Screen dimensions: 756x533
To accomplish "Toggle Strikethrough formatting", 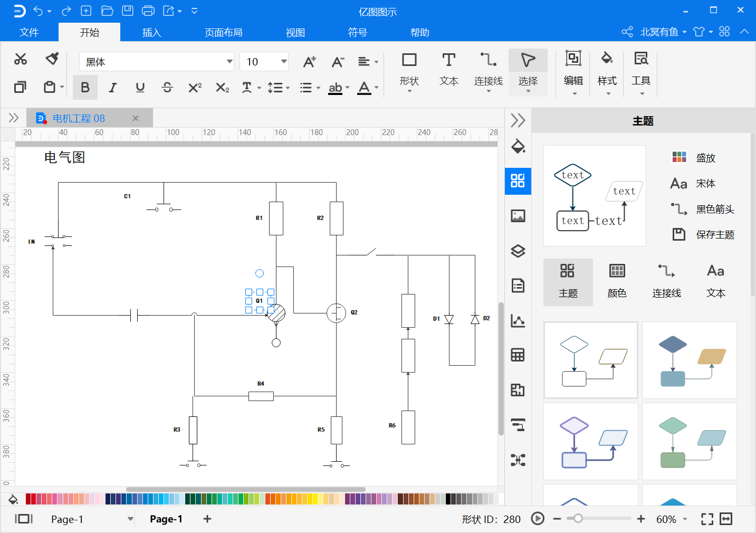I will (167, 88).
